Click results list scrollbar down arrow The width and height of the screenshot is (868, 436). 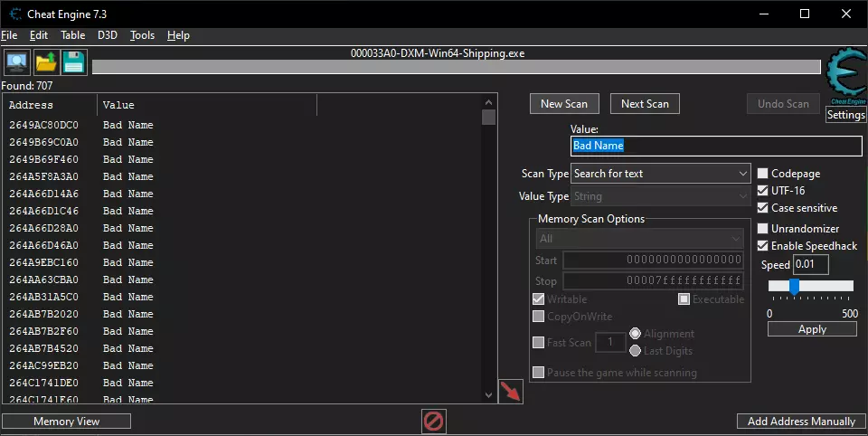[488, 395]
